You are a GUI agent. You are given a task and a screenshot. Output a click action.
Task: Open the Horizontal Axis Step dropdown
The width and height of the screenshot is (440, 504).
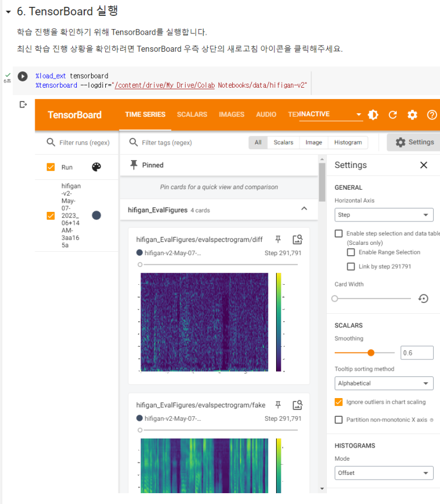coord(384,215)
